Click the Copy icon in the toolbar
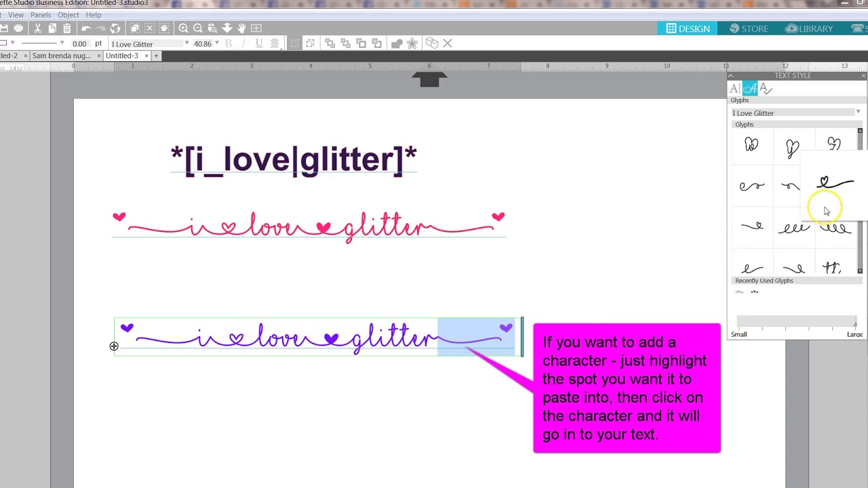Screen dimensions: 868x488 coord(52,28)
